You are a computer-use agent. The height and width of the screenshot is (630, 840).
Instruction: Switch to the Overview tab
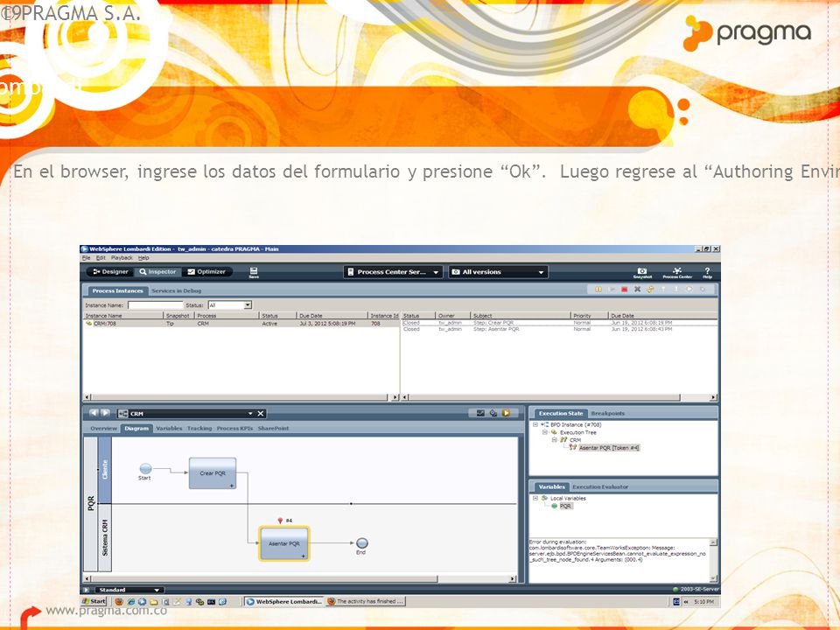click(x=103, y=429)
